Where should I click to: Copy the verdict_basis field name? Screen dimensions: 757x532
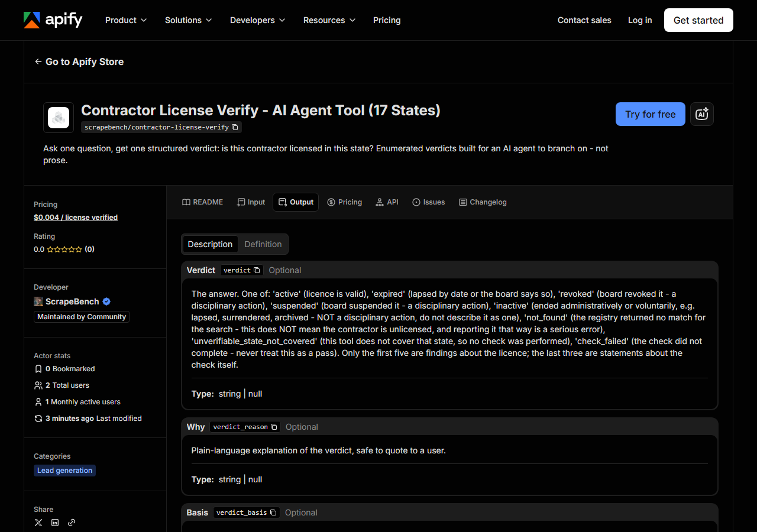(273, 512)
